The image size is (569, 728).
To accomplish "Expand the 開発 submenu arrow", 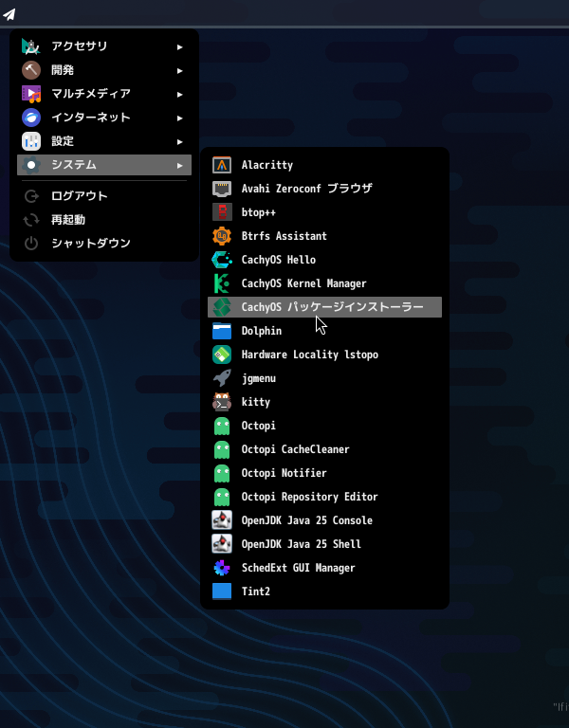I will [x=180, y=70].
